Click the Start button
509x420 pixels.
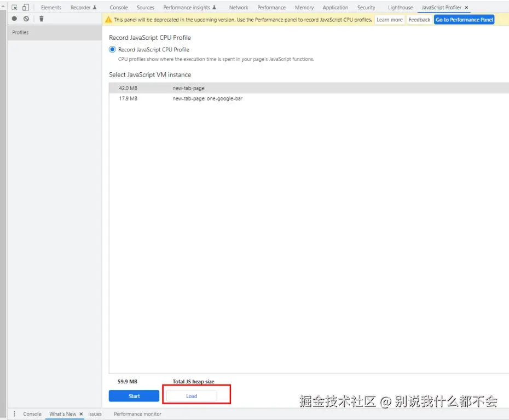[x=134, y=396]
